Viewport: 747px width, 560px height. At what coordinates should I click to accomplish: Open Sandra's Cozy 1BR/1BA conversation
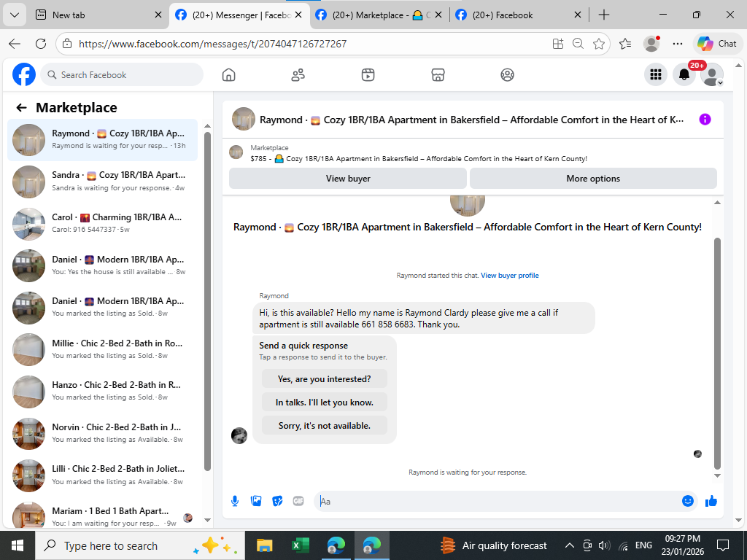pyautogui.click(x=102, y=182)
